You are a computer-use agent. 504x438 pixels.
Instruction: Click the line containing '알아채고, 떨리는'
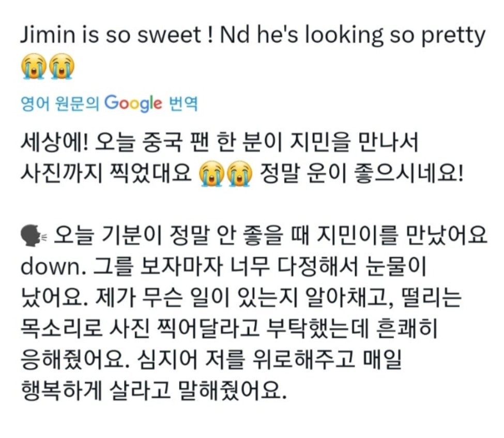(x=243, y=297)
